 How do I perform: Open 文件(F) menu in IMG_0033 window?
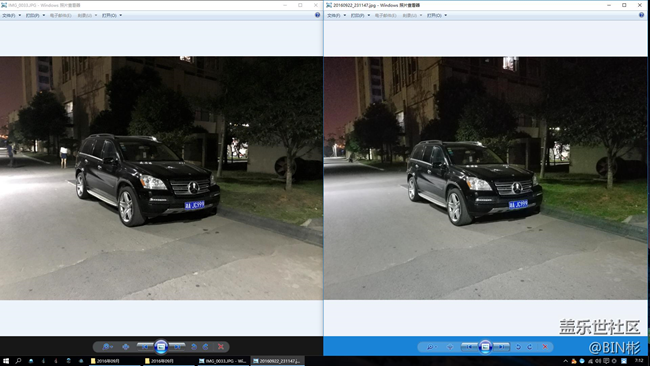[11, 15]
